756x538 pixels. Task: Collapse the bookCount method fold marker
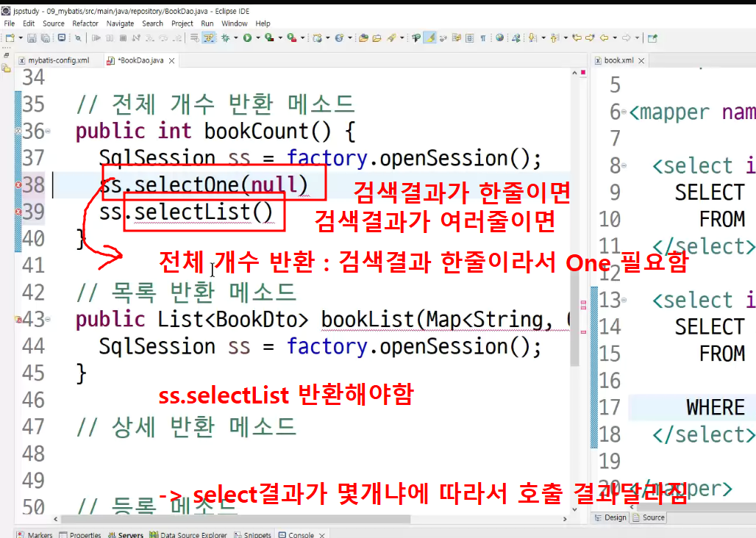point(48,131)
